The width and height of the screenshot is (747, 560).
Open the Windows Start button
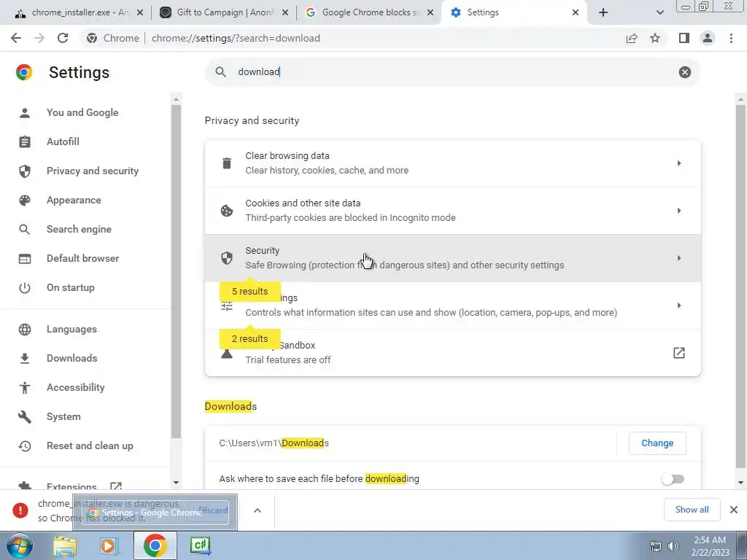18,545
